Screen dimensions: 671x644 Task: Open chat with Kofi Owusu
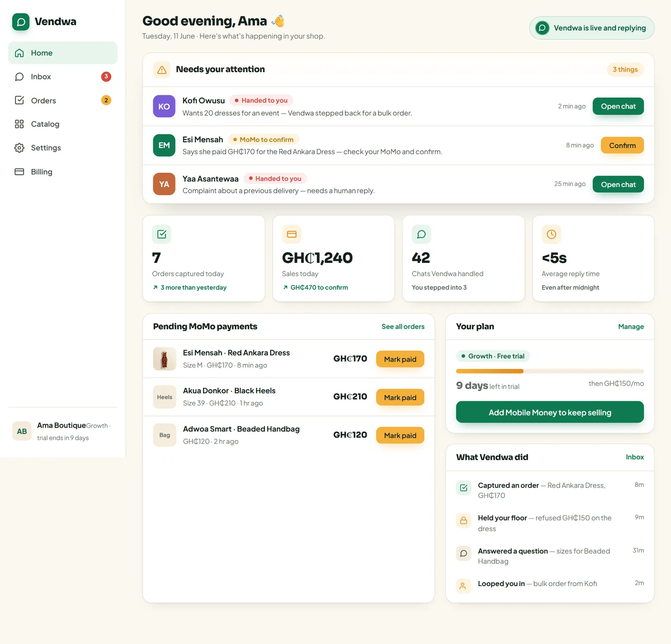[x=618, y=106]
